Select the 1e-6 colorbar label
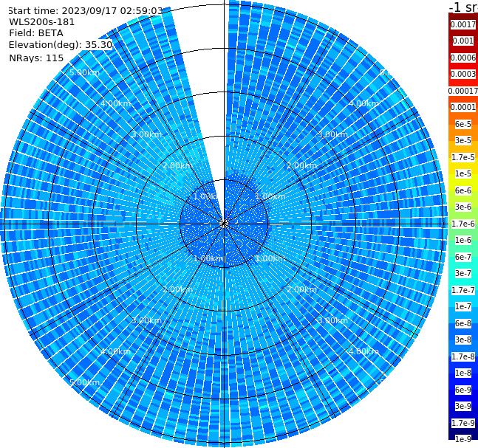478x448 pixels. tap(463, 240)
